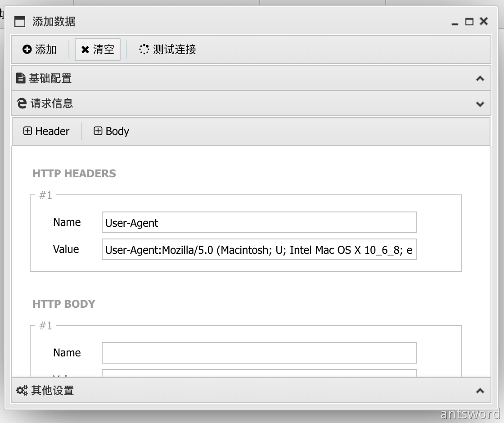
Task: Expand the 基础配置 section chevron
Action: point(480,79)
